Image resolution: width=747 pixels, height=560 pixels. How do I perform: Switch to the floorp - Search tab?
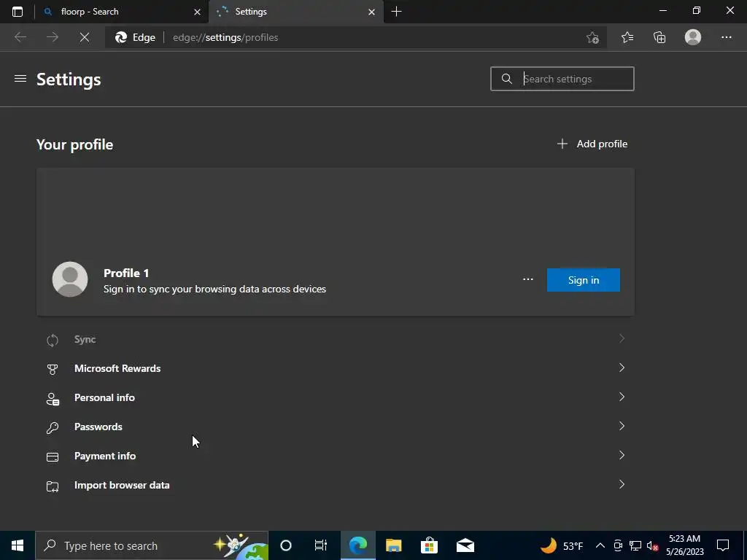(122, 12)
